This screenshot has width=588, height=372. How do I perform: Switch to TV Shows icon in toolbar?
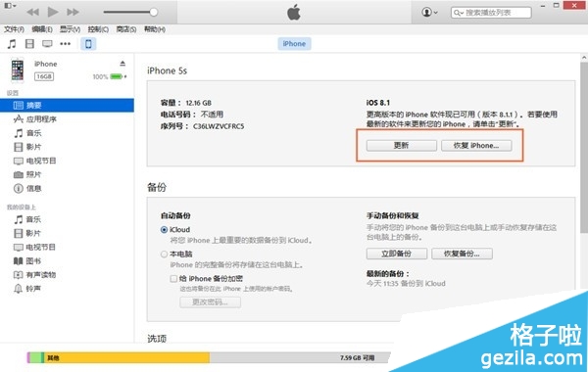click(x=47, y=44)
